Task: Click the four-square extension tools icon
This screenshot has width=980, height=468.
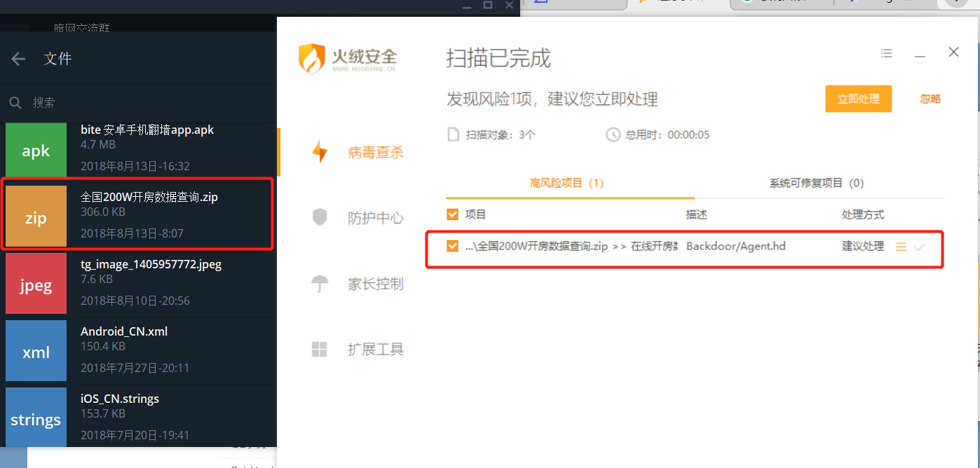Action: [320, 349]
